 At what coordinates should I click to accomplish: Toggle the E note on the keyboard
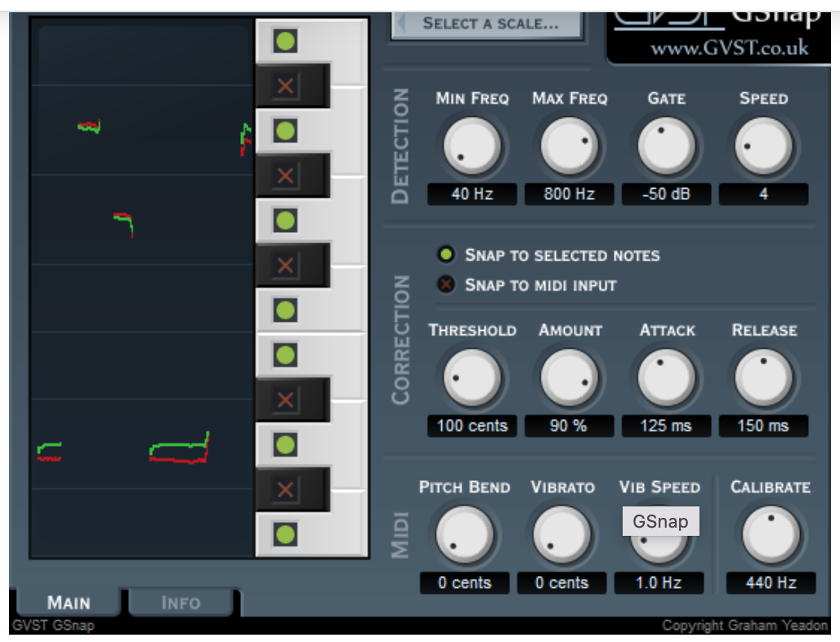(x=285, y=355)
